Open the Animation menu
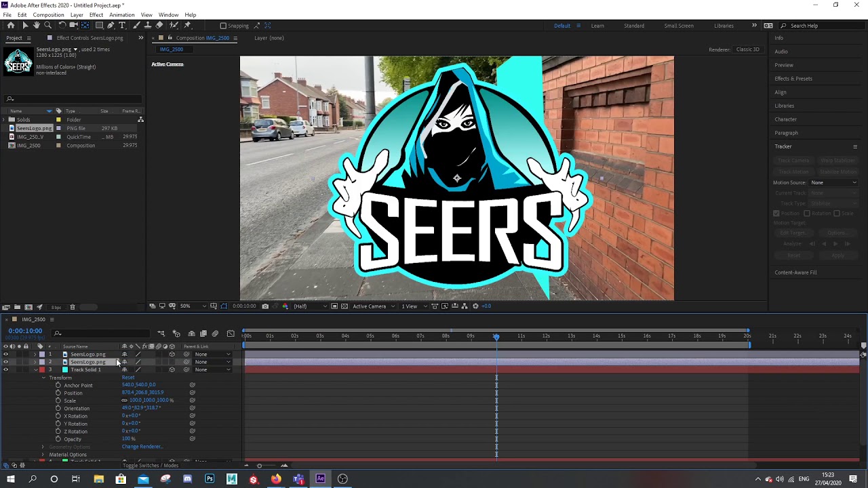Screen dimensions: 868x488 [121, 15]
